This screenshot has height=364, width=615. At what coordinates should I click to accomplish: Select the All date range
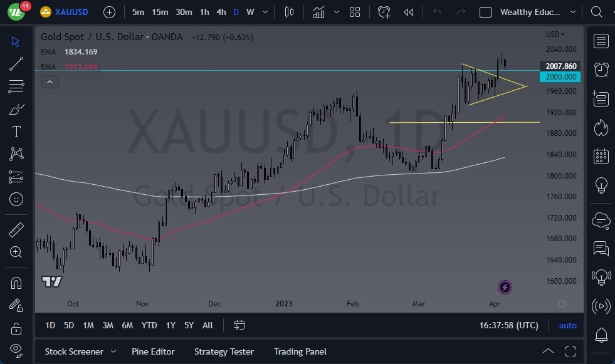(208, 325)
